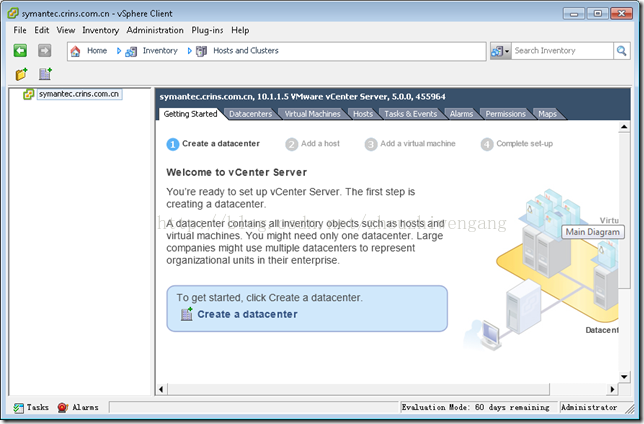This screenshot has height=424, width=644.
Task: Click the Alarms bell icon in status bar
Action: 62,408
